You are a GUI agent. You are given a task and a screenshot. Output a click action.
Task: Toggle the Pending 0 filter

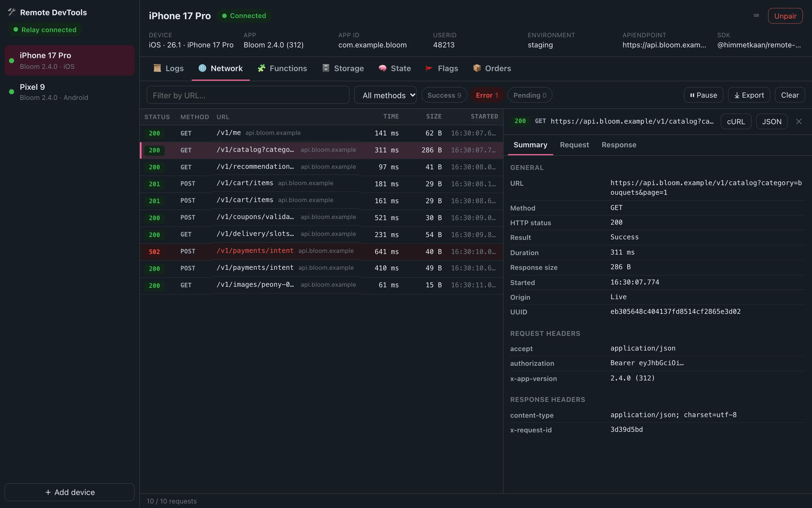[x=530, y=95]
